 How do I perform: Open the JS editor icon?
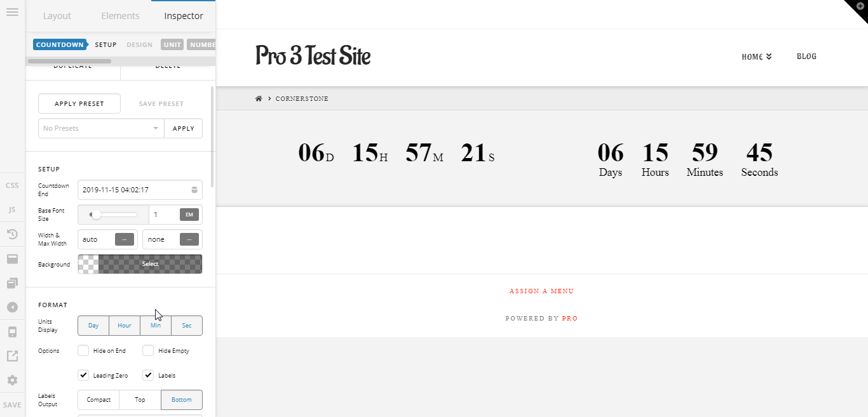click(12, 209)
